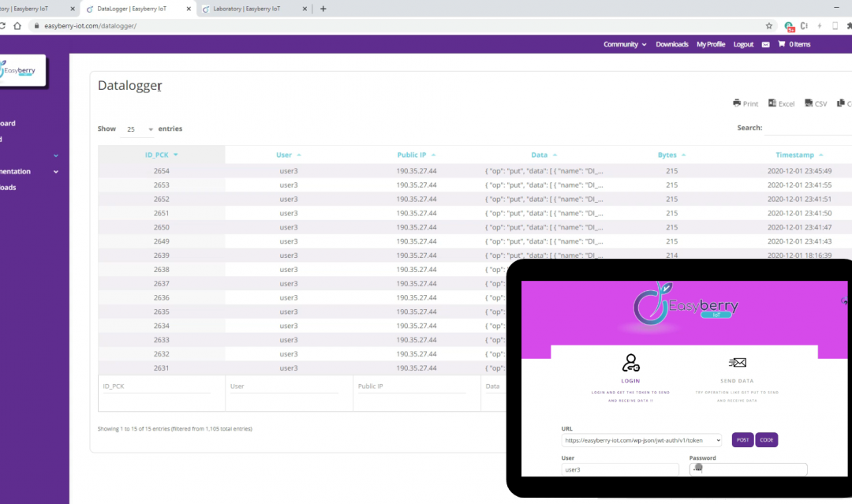852x504 pixels.
Task: Sort table by Timestamp column
Action: (x=799, y=155)
